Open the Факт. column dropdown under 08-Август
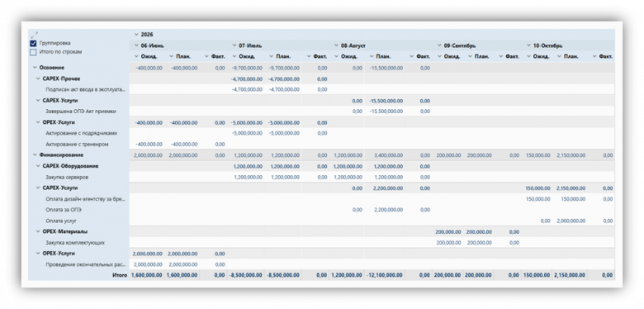 (x=412, y=56)
